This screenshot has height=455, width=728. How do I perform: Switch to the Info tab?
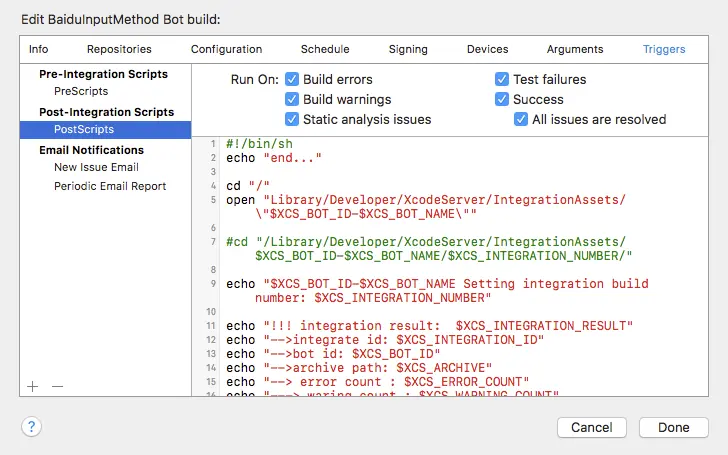pyautogui.click(x=39, y=49)
